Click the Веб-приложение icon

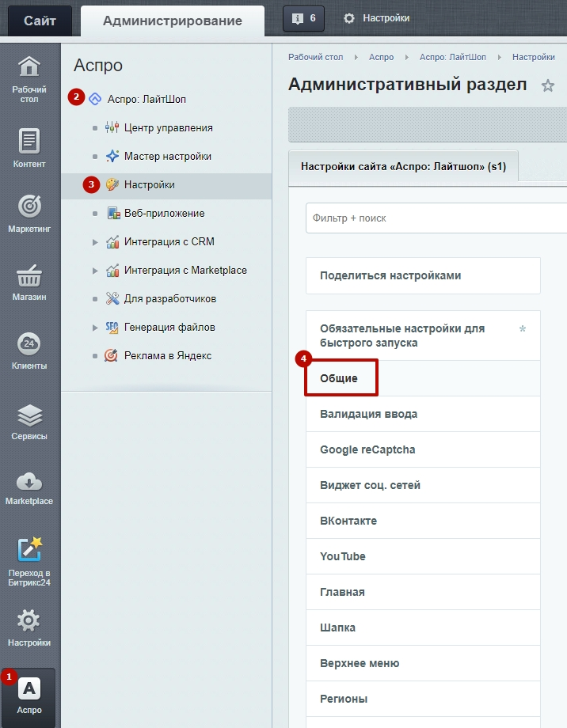click(x=113, y=213)
